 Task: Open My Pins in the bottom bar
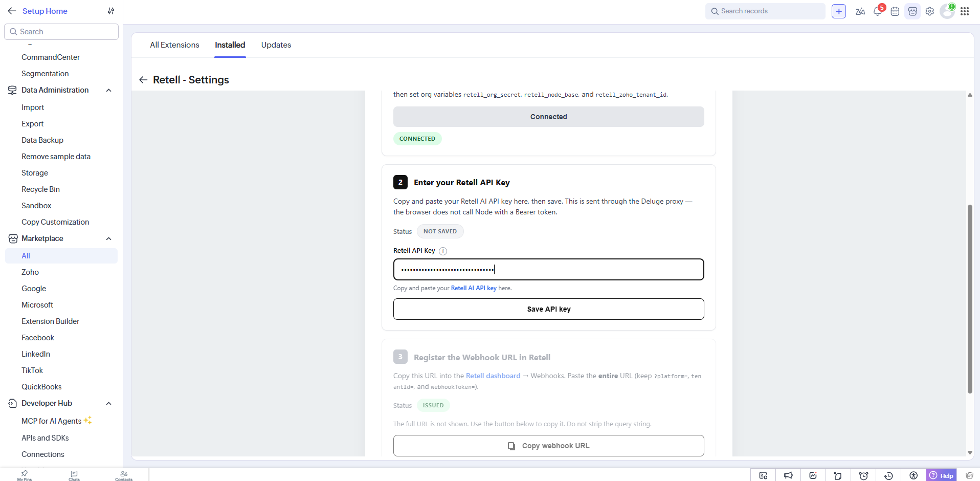coord(25,475)
